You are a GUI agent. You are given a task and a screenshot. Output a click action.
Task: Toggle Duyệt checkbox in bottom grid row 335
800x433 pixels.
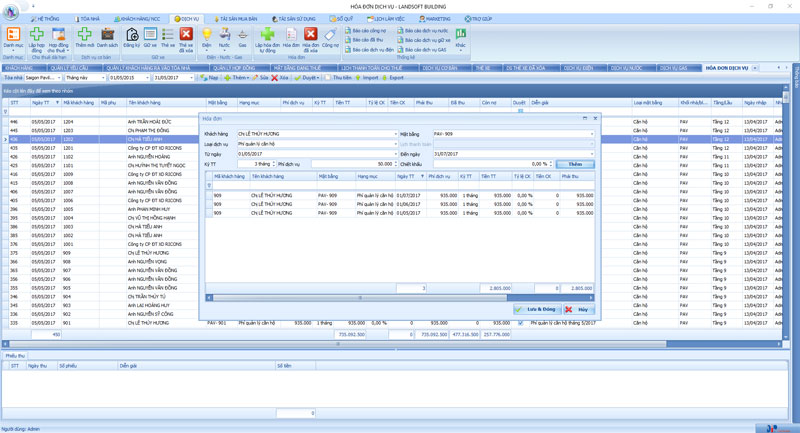[520, 323]
